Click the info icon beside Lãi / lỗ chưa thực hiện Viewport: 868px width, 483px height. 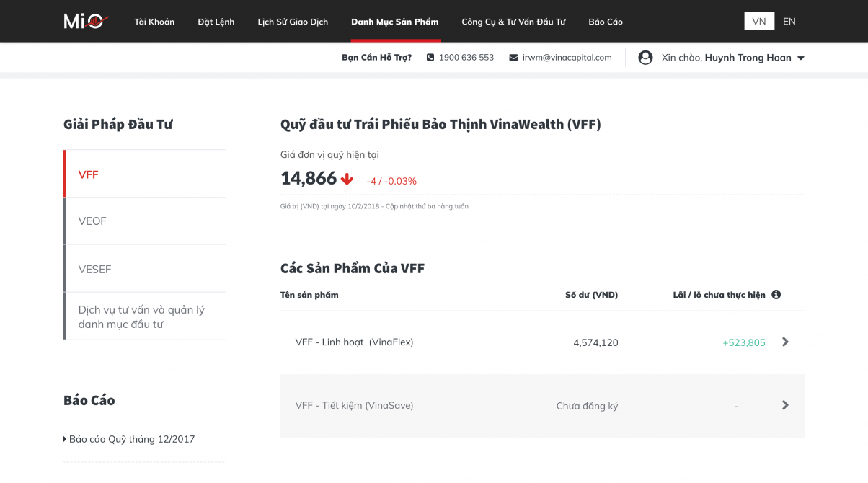[776, 295]
